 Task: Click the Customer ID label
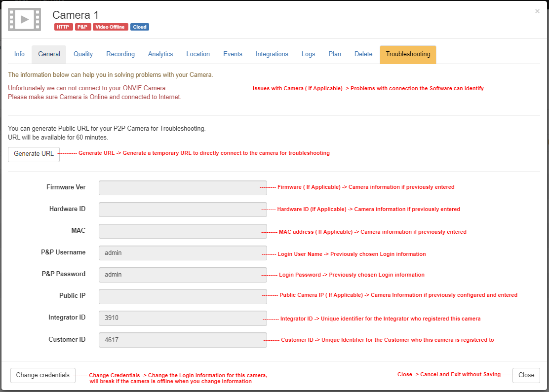(x=67, y=340)
